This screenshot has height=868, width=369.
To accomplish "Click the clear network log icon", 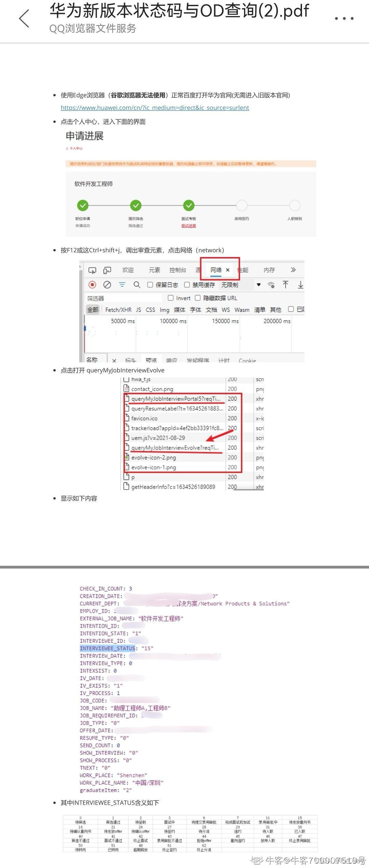I will [x=107, y=285].
